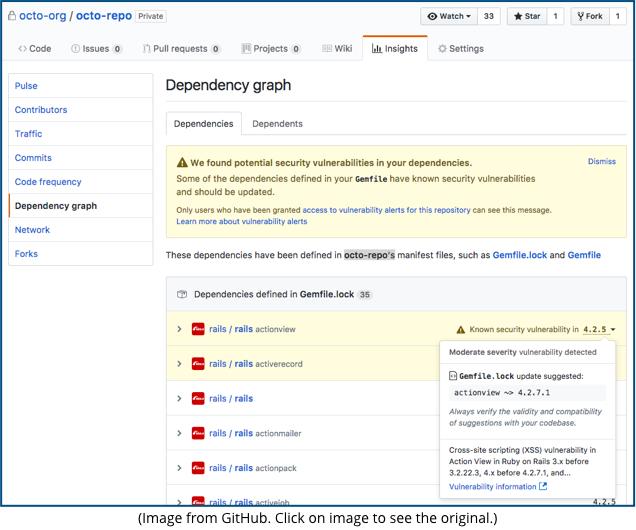This screenshot has width=636, height=530.
Task: Expand the rails actionview row chevron
Action: (x=179, y=329)
